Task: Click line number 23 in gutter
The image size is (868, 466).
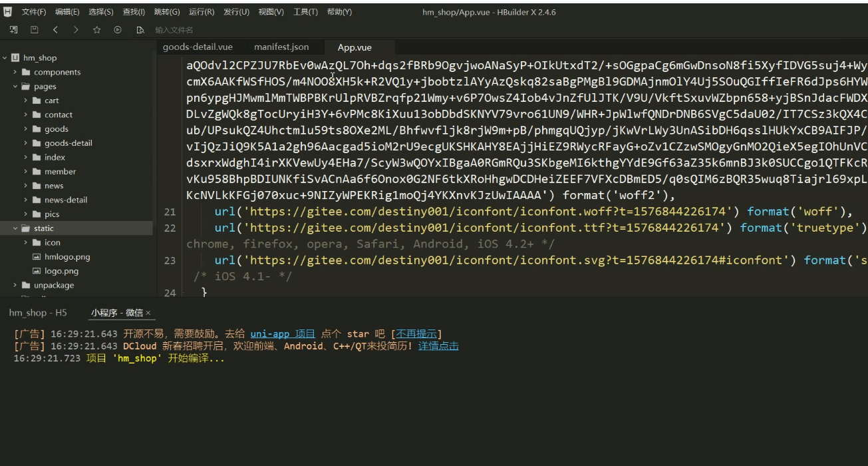Action: tap(170, 260)
